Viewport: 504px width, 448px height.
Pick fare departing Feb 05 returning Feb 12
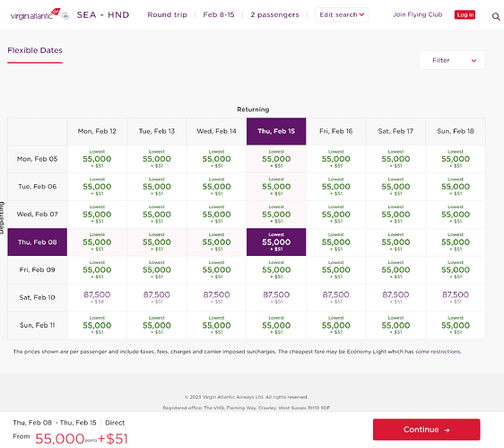pyautogui.click(x=97, y=159)
